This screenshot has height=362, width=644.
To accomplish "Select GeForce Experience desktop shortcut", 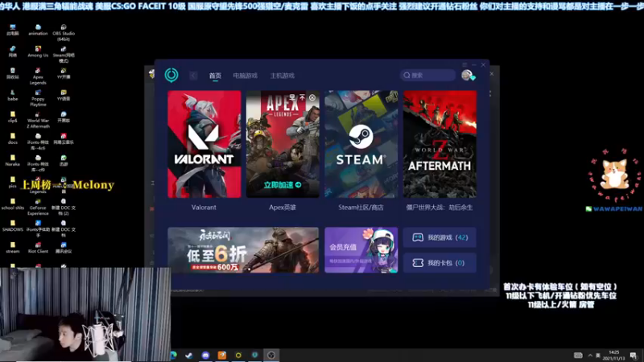I will point(38,207).
